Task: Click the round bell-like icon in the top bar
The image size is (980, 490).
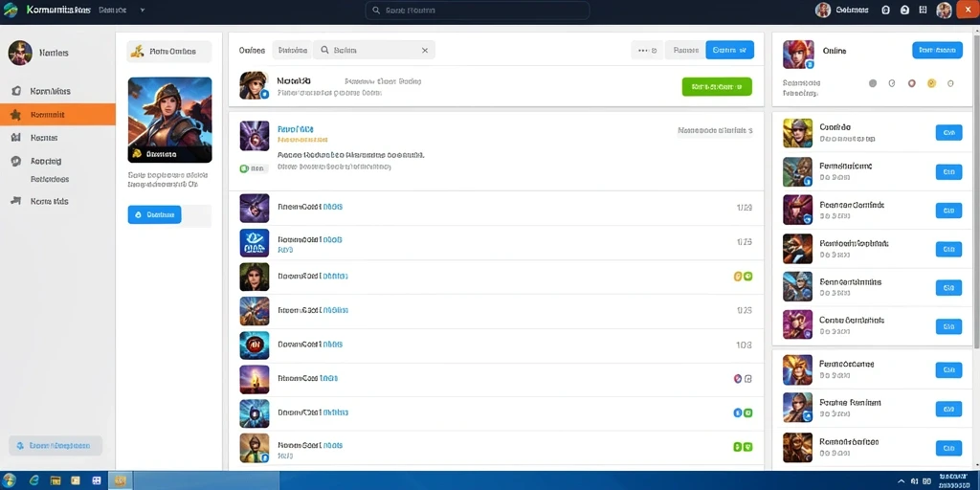Action: pos(904,10)
